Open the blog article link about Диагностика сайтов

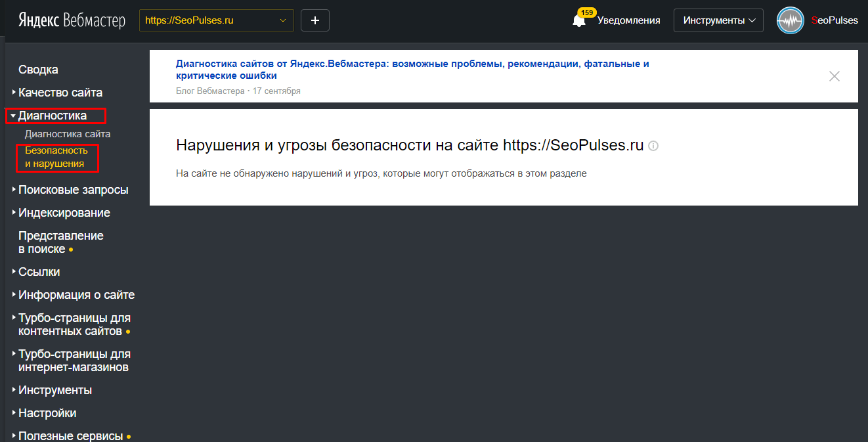tap(413, 70)
